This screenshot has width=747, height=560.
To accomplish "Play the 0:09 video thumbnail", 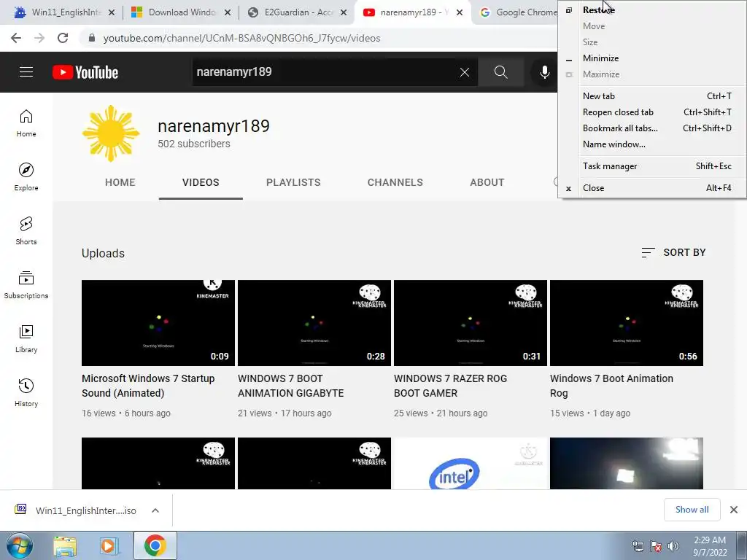I will click(x=158, y=323).
